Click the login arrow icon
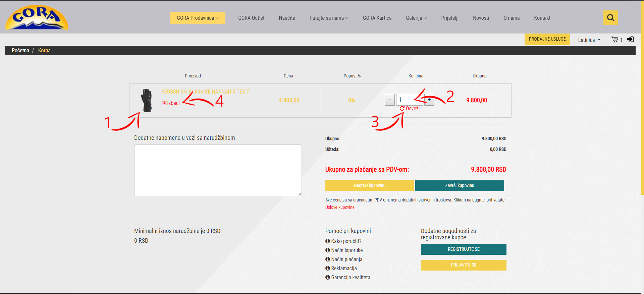Image resolution: width=644 pixels, height=294 pixels. click(x=631, y=39)
